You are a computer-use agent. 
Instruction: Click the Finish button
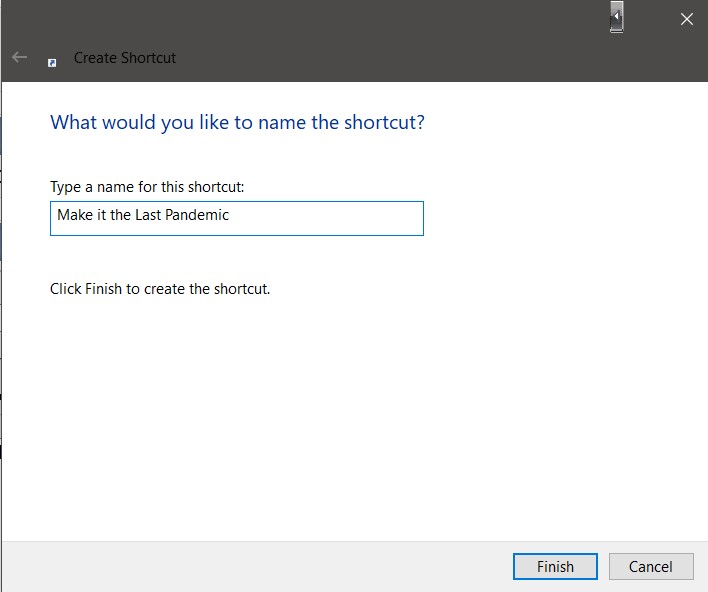[555, 566]
